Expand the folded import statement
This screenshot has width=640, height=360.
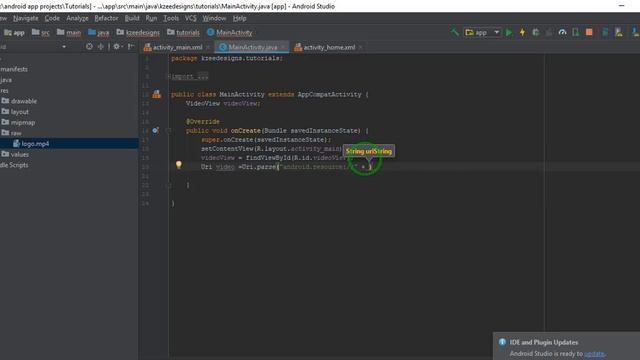click(x=169, y=76)
